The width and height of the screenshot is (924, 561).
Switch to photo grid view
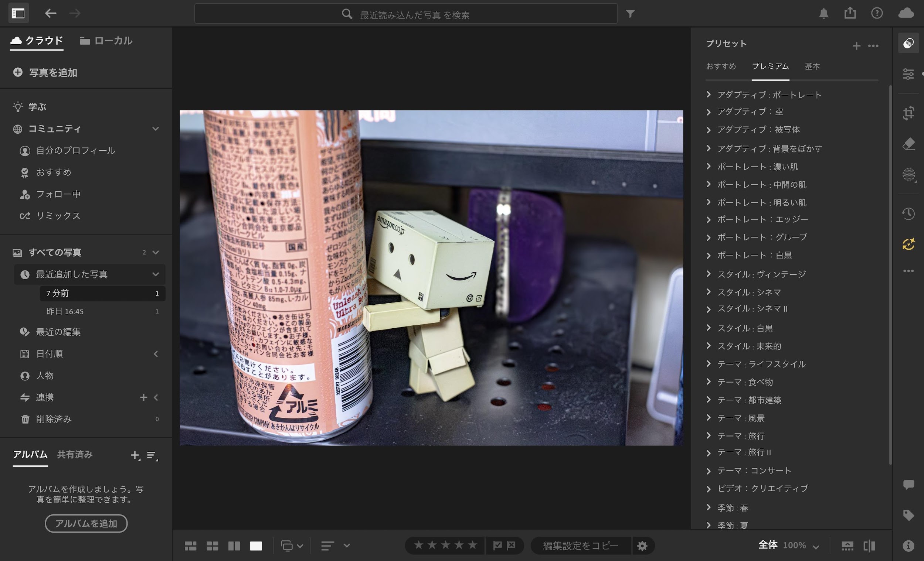point(190,546)
